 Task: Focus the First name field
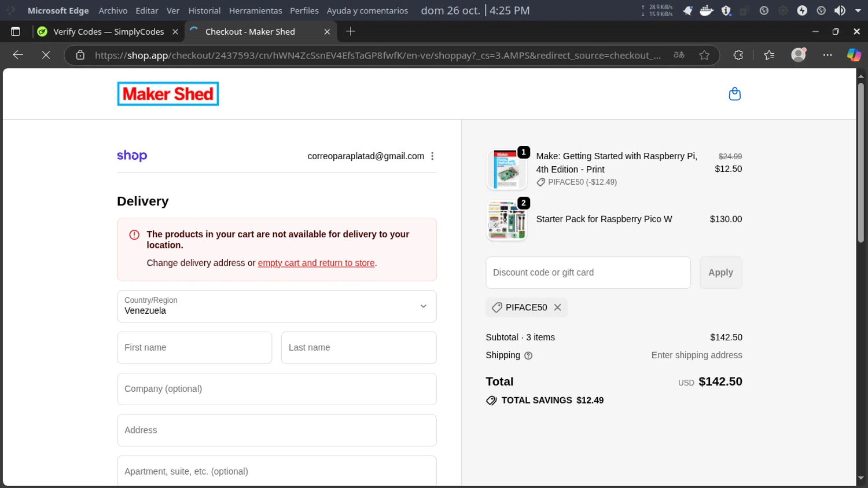(194, 348)
